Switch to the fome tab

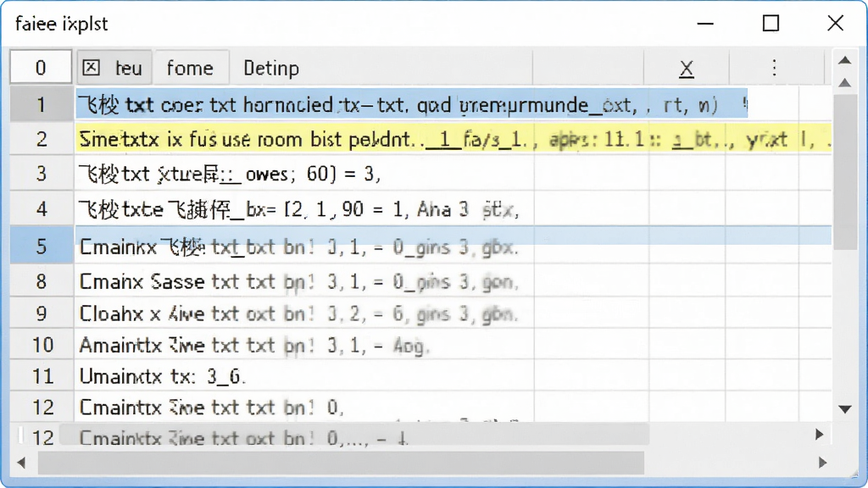tap(191, 68)
